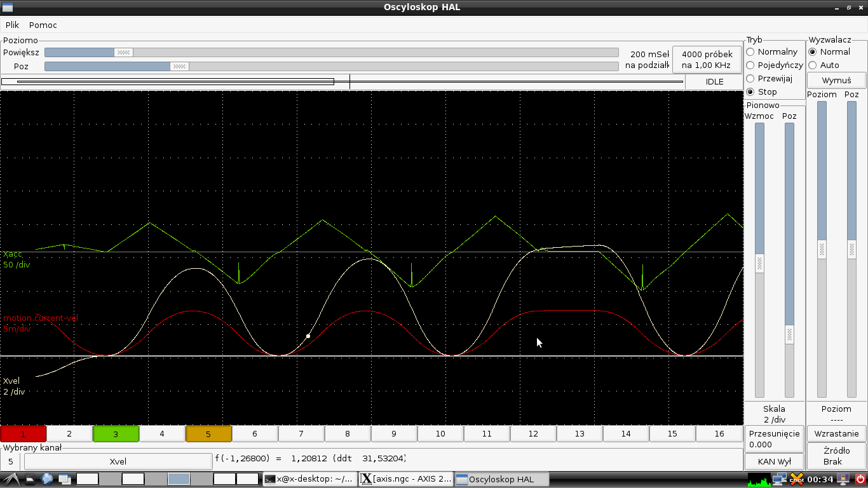The width and height of the screenshot is (868, 488).
Task: Select the Normalny run mode
Action: (772, 51)
